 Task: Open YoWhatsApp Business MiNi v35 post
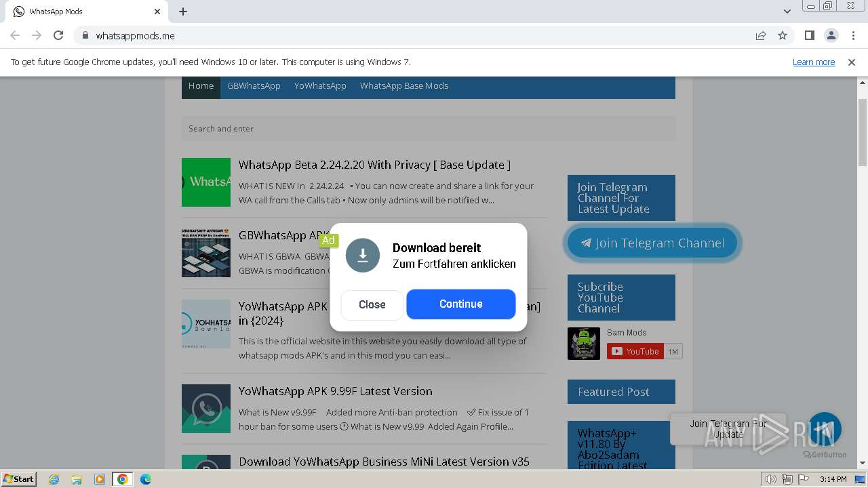[x=384, y=462]
